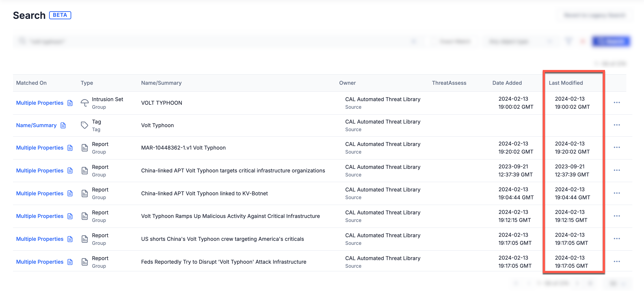Click document icon in US shorts China's row
The height and width of the screenshot is (300, 644).
[x=70, y=239]
